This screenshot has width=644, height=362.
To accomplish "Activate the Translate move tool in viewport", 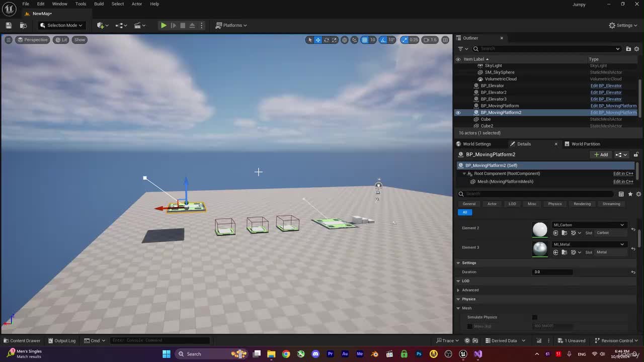I will coord(318,40).
